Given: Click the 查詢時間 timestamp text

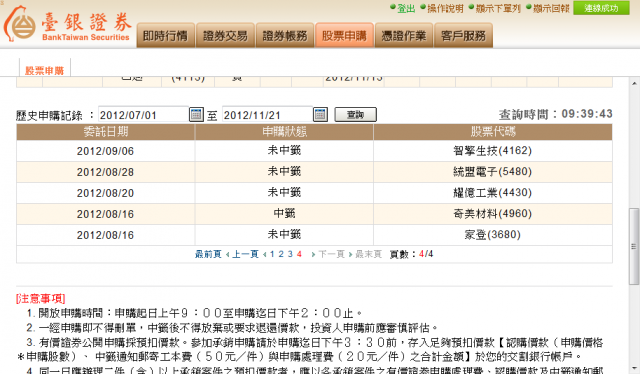Looking at the screenshot, I should [556, 114].
